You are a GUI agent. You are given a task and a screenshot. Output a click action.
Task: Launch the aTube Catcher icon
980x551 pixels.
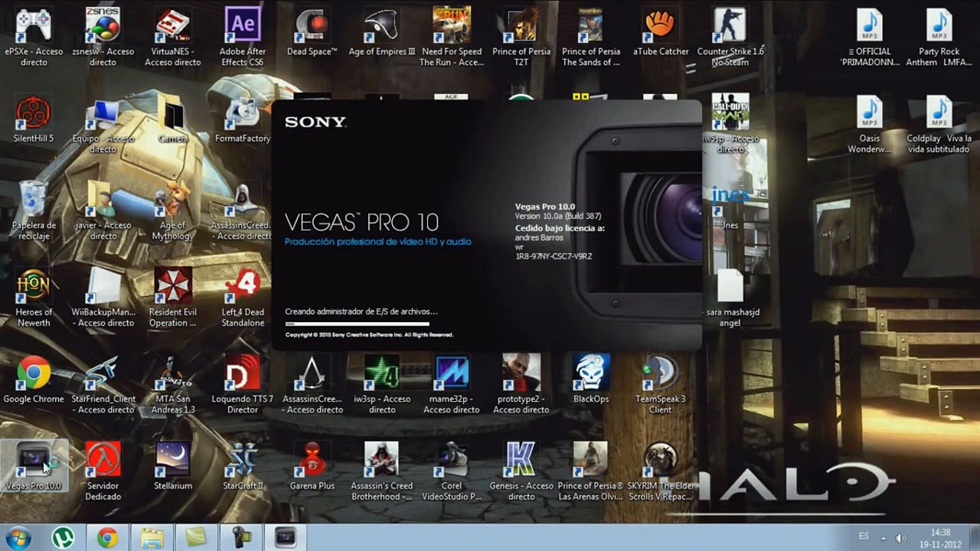point(661,31)
